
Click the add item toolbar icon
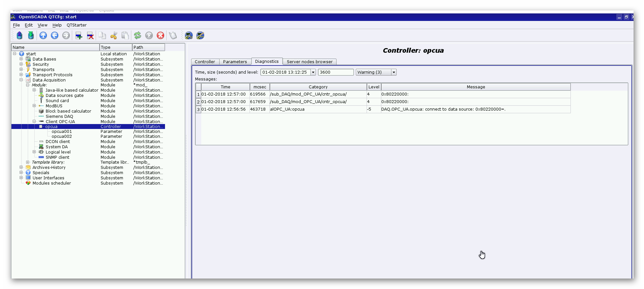point(79,35)
